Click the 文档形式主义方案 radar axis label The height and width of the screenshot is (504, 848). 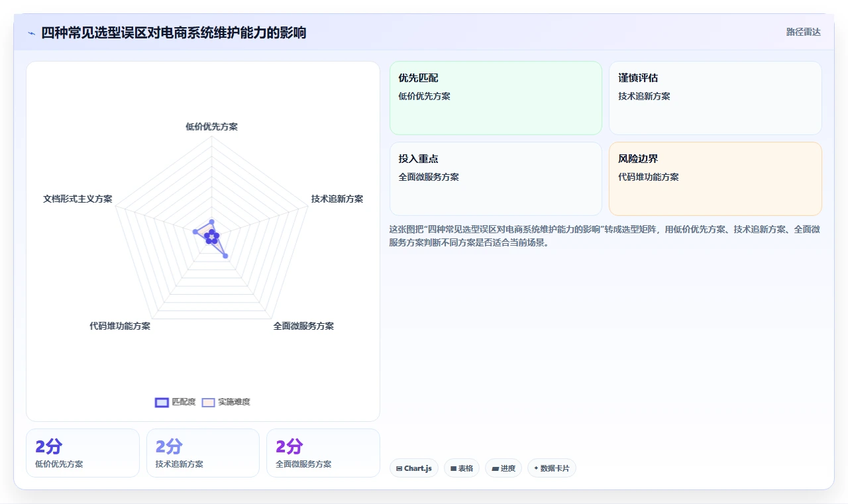78,199
